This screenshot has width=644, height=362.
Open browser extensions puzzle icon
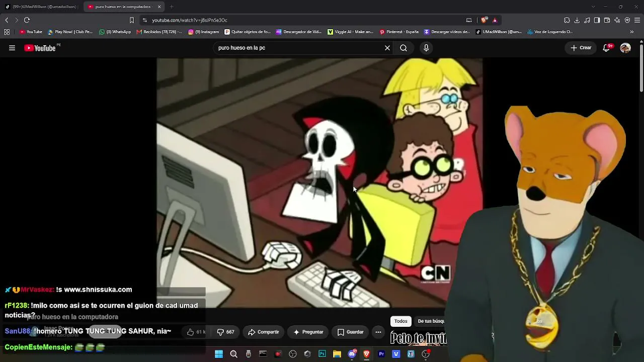click(567, 20)
